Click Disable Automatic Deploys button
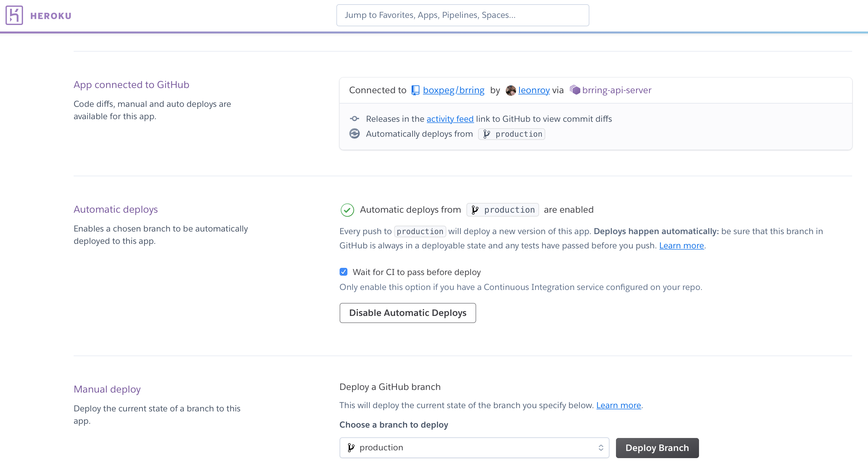The height and width of the screenshot is (475, 868). click(x=407, y=313)
